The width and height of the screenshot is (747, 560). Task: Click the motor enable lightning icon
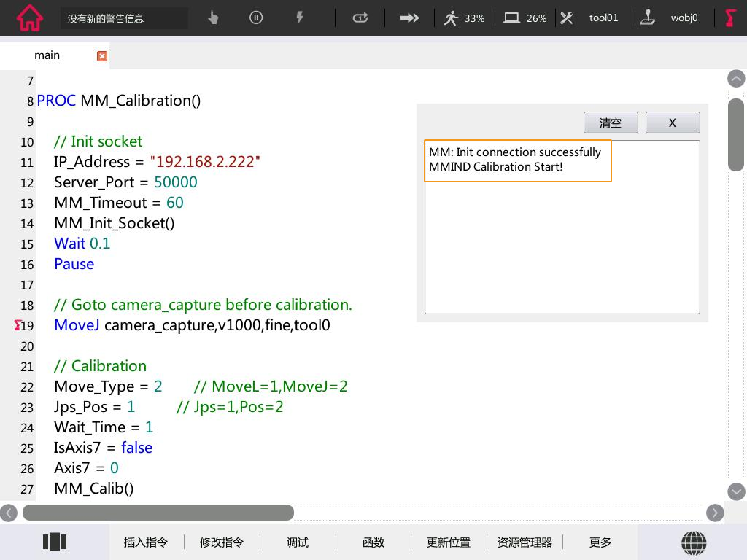tap(300, 17)
